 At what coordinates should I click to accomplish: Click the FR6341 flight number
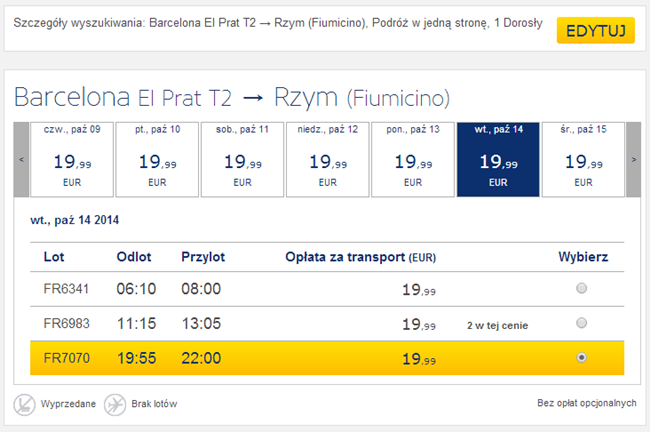(x=67, y=290)
